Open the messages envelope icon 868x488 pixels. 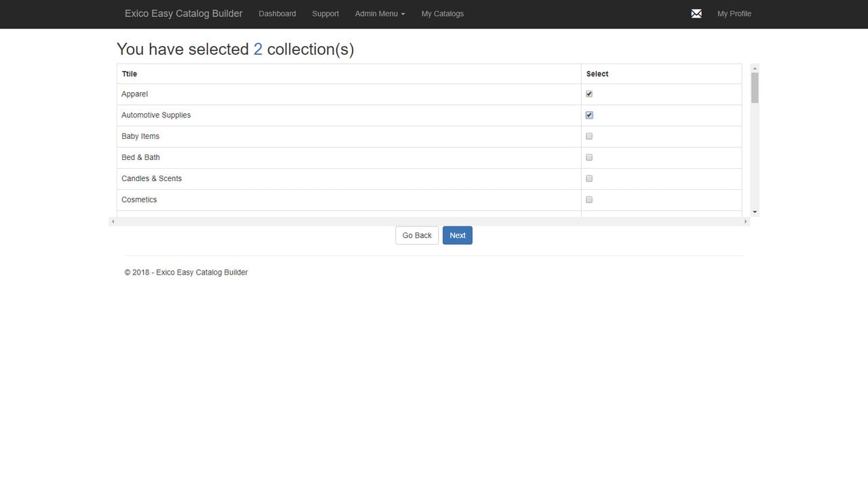(x=696, y=14)
